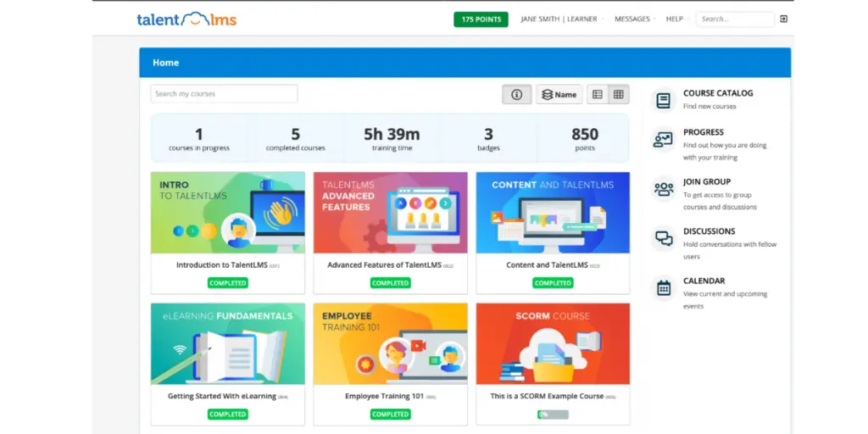Image resolution: width=868 pixels, height=434 pixels.
Task: Switch to grid view layout
Action: click(618, 94)
